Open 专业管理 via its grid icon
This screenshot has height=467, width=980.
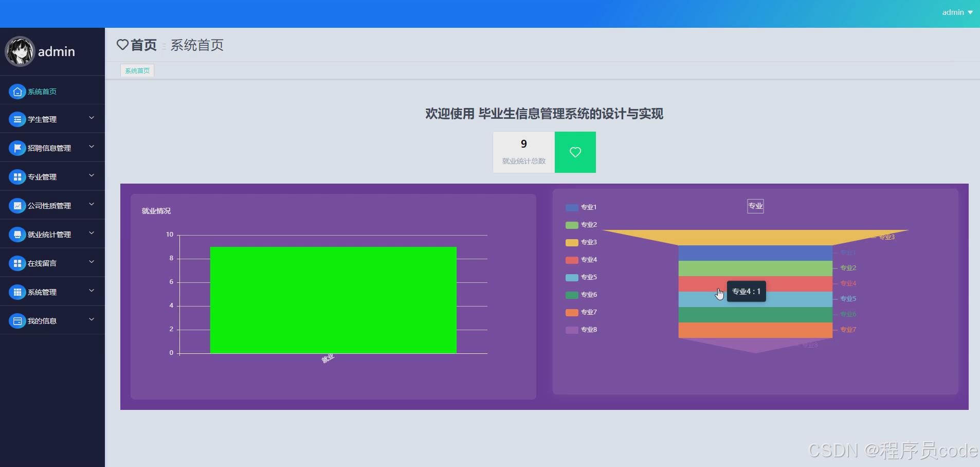click(x=17, y=176)
